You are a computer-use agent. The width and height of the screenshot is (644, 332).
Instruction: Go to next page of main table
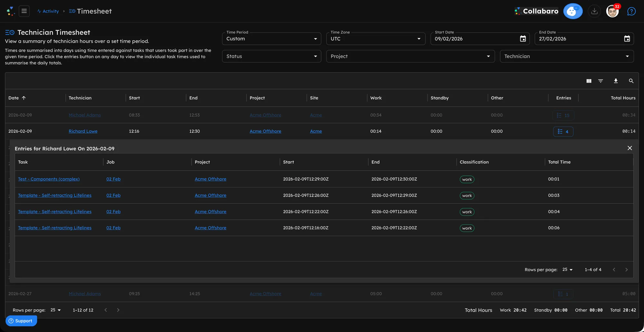coord(118,310)
